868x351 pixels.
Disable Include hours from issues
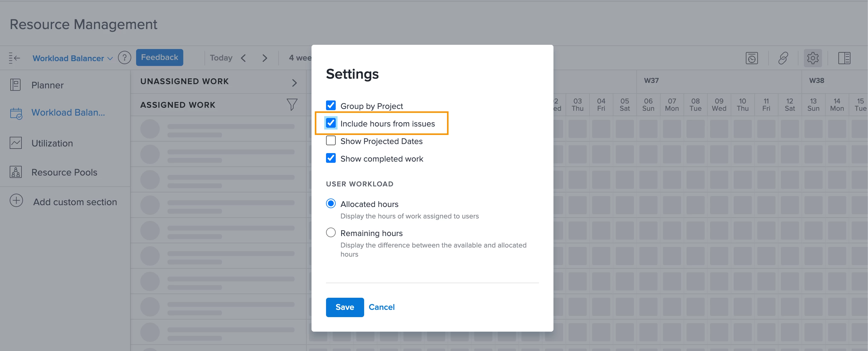(331, 123)
